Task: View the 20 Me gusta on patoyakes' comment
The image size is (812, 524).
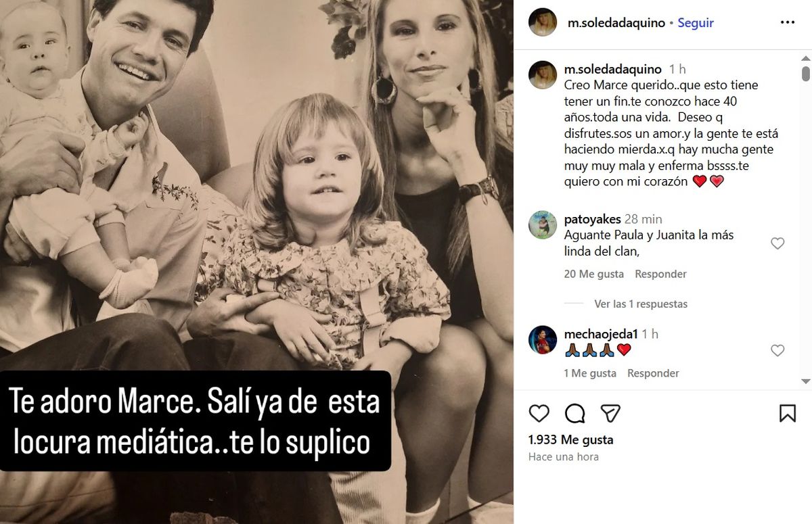Action: pyautogui.click(x=593, y=274)
